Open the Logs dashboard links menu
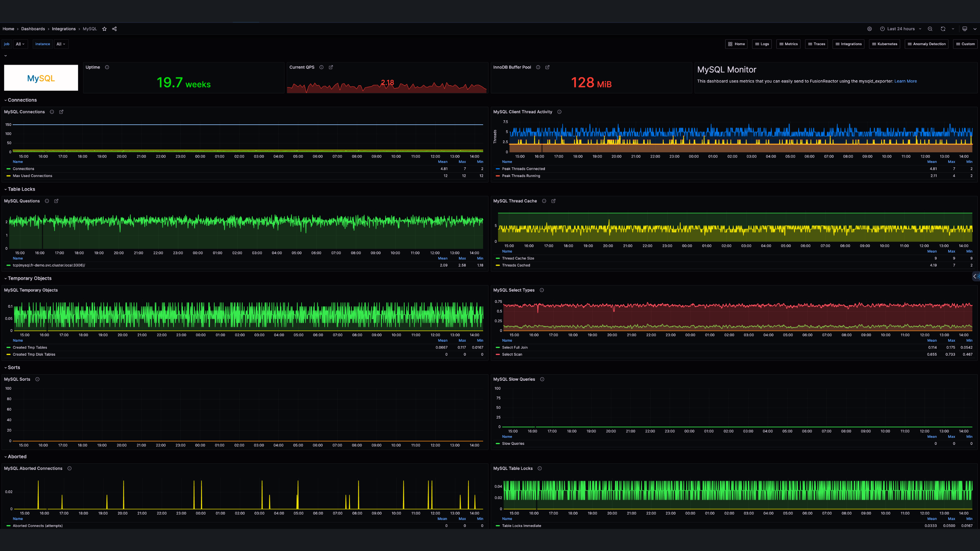The width and height of the screenshot is (980, 551). [x=762, y=44]
